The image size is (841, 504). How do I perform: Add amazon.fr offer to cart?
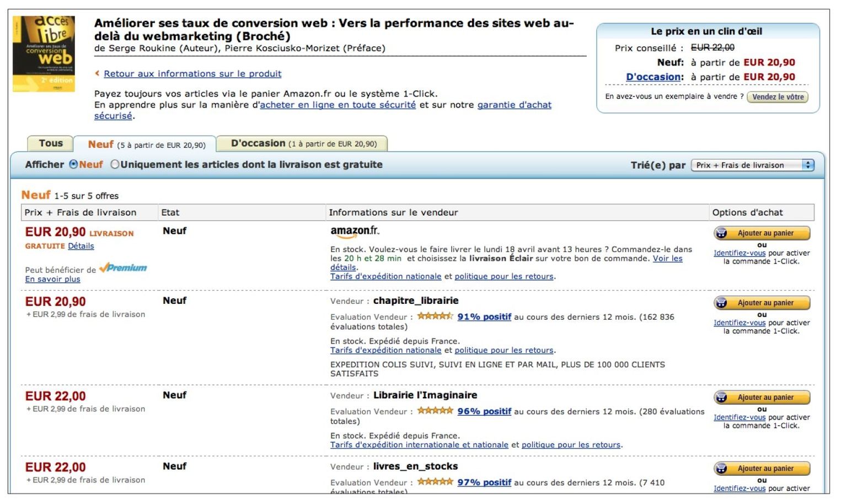point(762,233)
